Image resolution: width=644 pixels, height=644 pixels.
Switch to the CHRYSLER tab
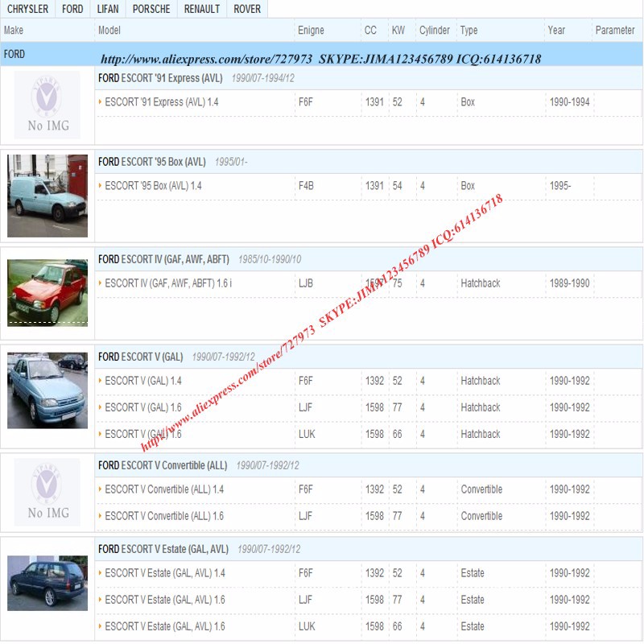pos(27,9)
